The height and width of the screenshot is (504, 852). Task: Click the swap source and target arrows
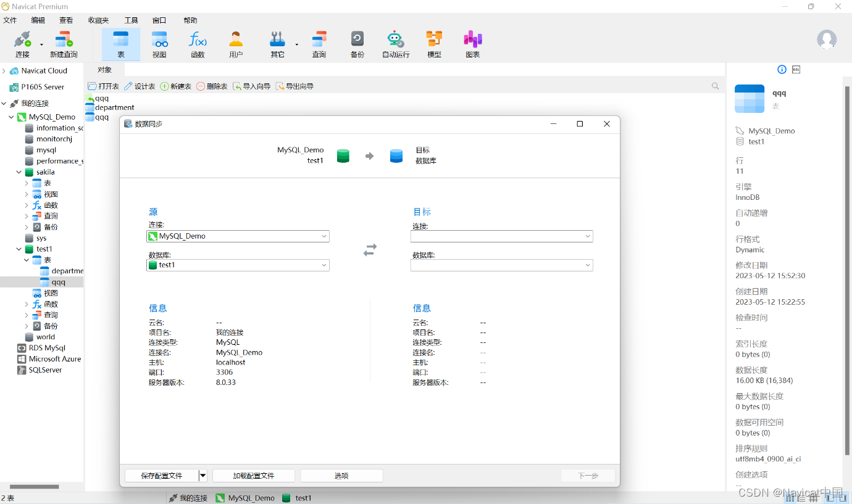370,250
